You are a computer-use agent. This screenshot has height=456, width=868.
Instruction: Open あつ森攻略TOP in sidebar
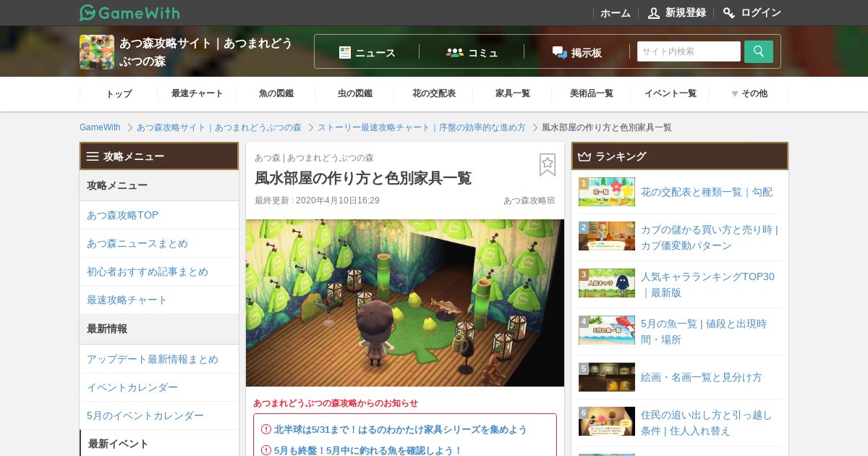[159, 215]
